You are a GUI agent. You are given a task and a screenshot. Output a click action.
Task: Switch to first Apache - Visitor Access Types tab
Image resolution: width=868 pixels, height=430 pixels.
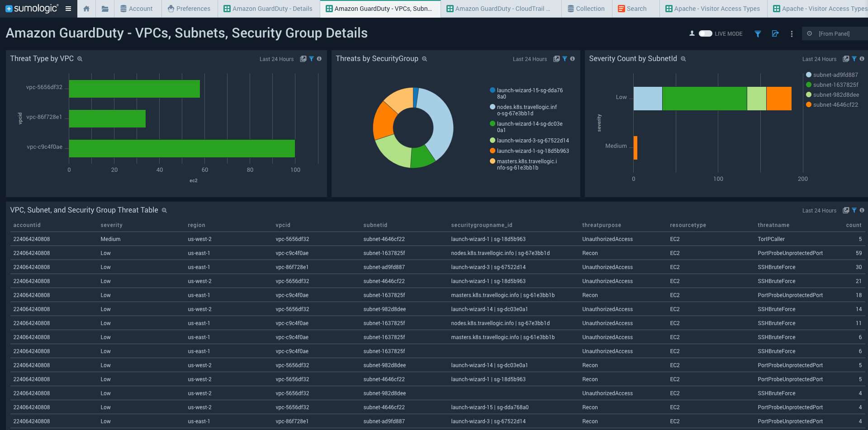click(x=713, y=9)
